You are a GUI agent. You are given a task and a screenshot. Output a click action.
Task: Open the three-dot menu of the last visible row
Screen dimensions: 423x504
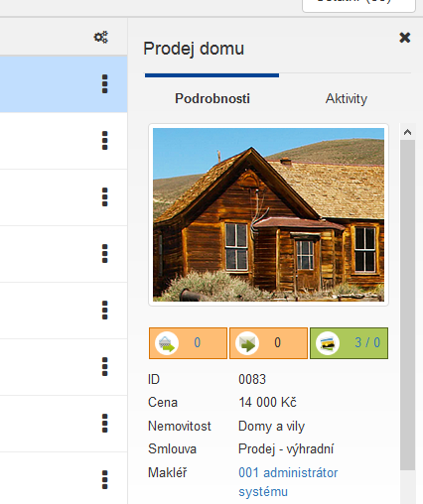click(104, 480)
